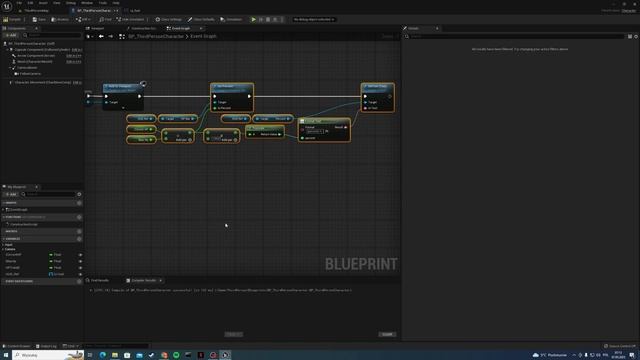640x360 pixels.
Task: Open the Diff dropdown in the toolbar
Action: (83, 19)
